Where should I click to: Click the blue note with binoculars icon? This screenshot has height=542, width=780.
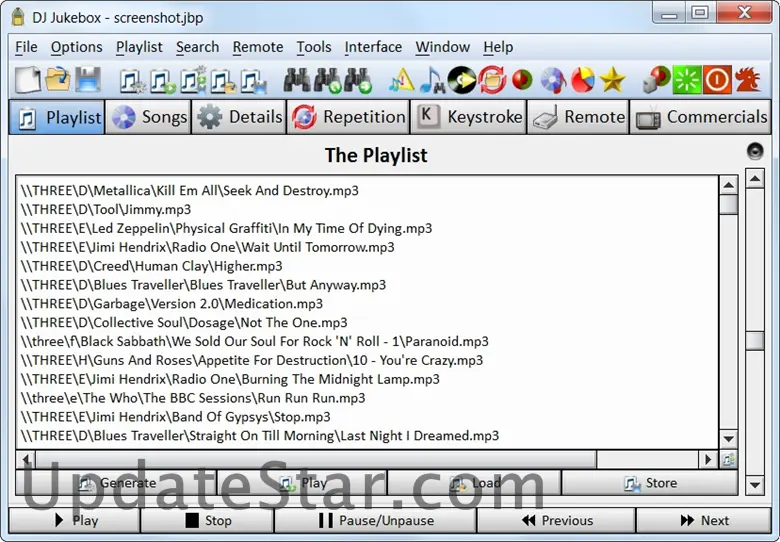click(x=432, y=80)
